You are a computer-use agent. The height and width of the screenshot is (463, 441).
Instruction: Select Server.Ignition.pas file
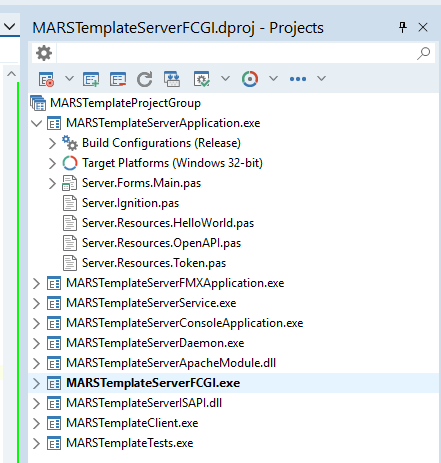tap(130, 203)
